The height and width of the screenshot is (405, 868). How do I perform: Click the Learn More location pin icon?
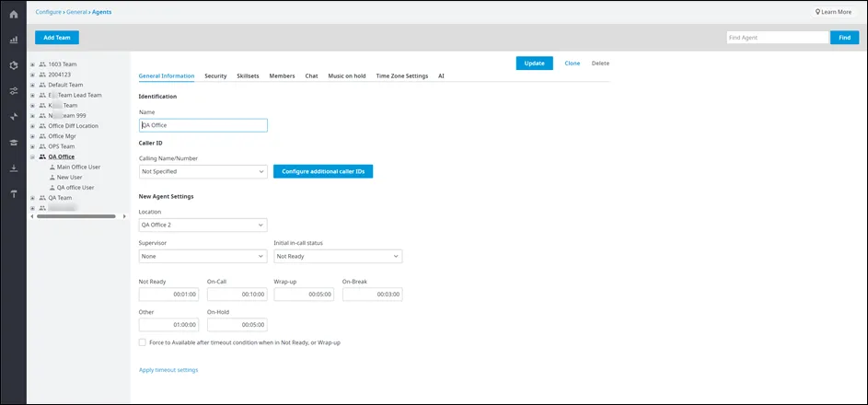click(817, 12)
